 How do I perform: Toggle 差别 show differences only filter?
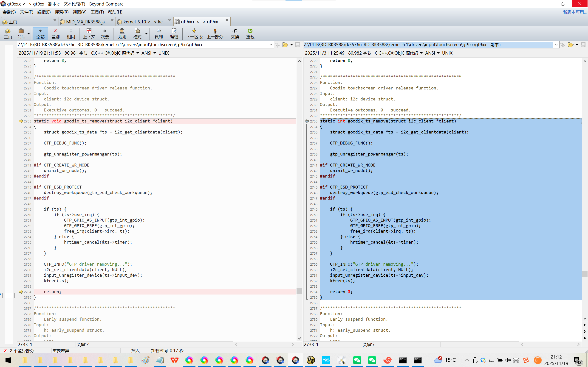click(55, 33)
